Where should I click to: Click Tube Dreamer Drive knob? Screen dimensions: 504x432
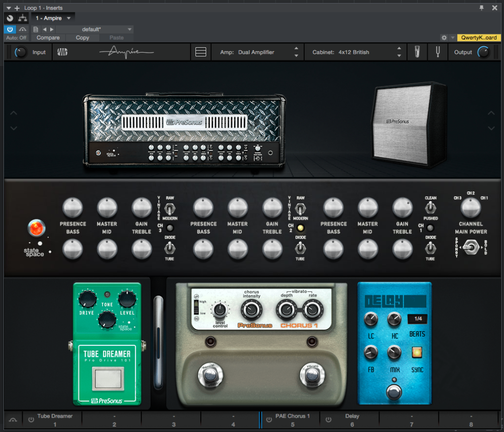[x=87, y=299]
